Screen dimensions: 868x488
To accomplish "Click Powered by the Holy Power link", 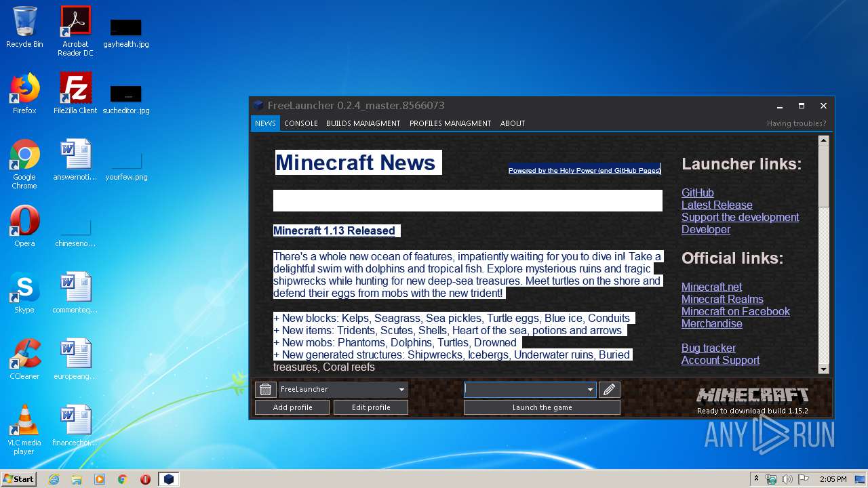I will click(585, 170).
